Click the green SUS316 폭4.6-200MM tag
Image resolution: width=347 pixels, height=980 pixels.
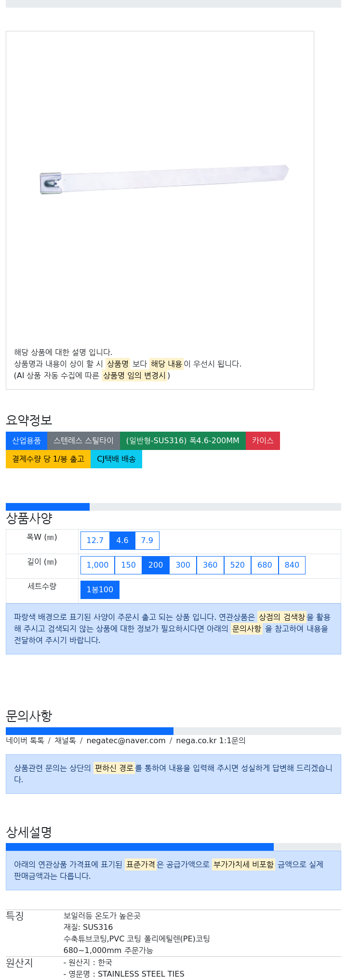[x=183, y=441]
